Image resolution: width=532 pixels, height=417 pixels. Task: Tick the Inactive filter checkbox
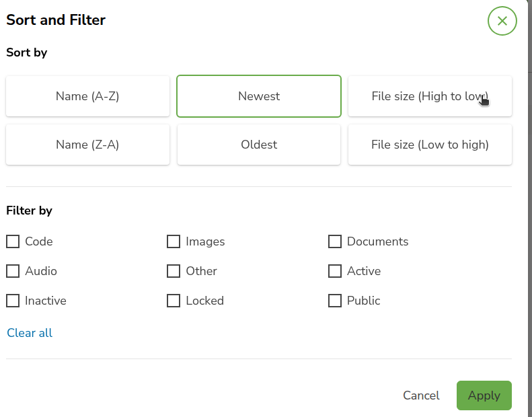[x=13, y=301]
